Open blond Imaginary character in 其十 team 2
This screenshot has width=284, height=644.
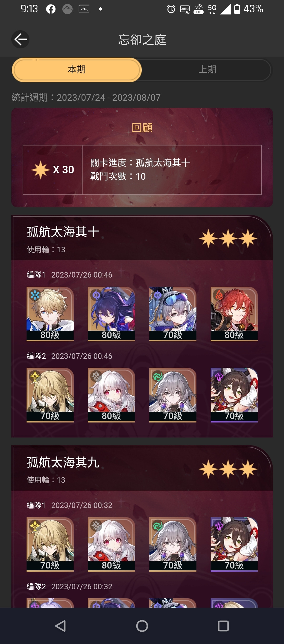(x=50, y=395)
